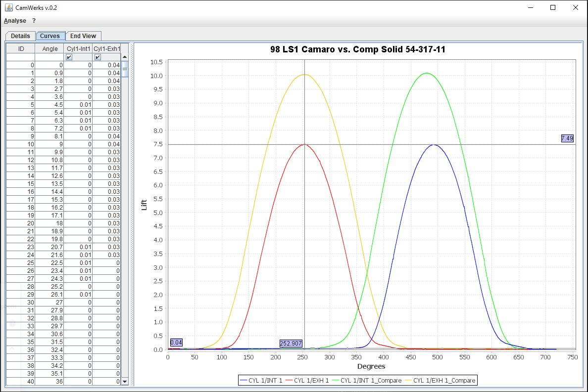The width and height of the screenshot is (588, 392).
Task: Click the CYL 1/INT 1_Compare legend entry
Action: coord(367,381)
